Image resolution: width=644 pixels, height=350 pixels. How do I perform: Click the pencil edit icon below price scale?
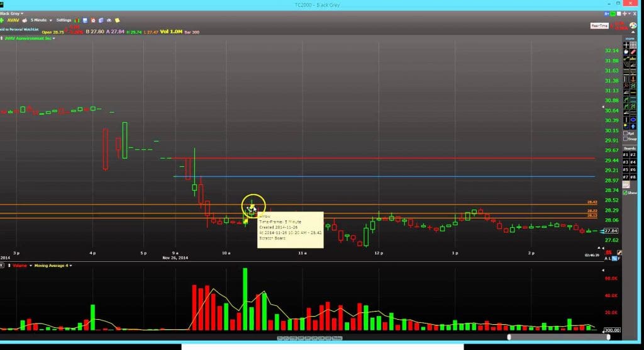pyautogui.click(x=619, y=252)
